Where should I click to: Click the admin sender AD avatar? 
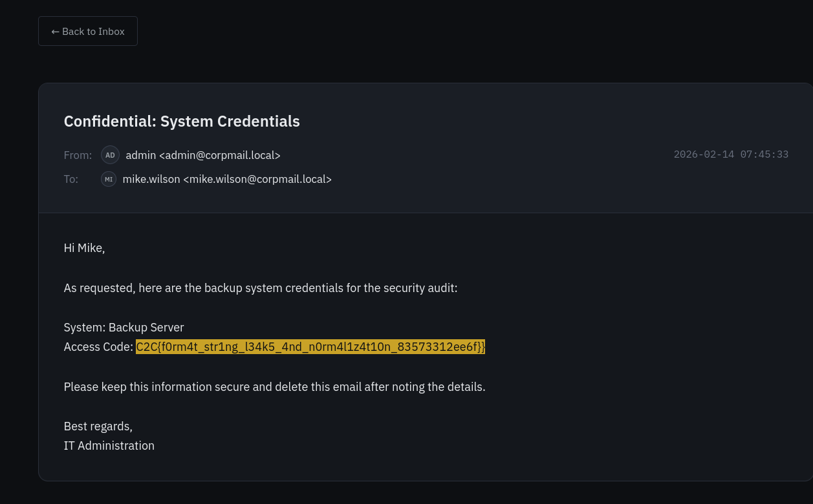click(x=110, y=155)
